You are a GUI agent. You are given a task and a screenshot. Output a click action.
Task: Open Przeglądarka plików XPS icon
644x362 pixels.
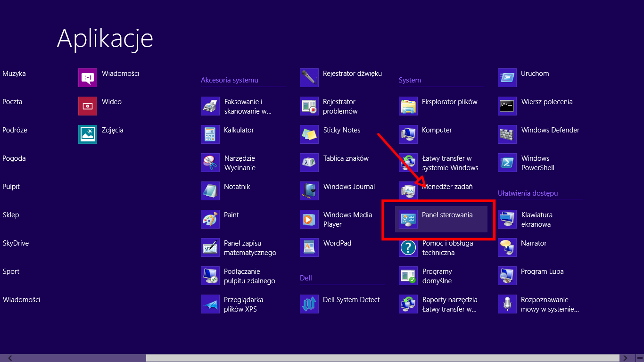pos(210,304)
